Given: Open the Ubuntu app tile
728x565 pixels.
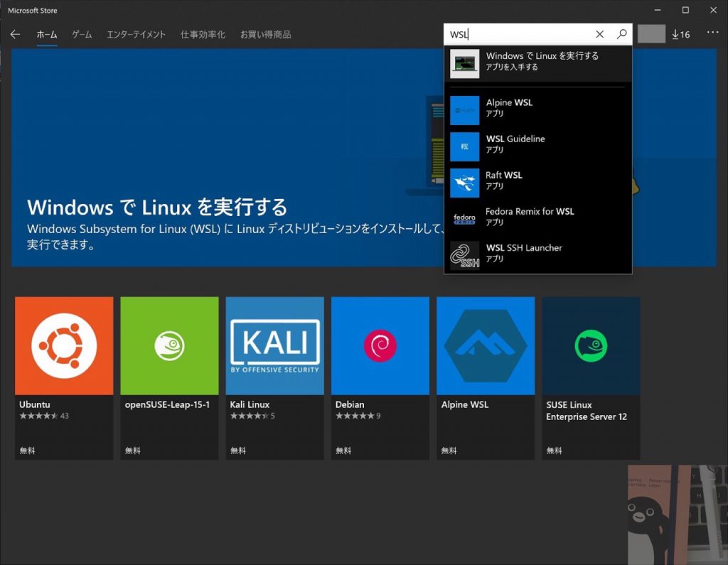Looking at the screenshot, I should coord(64,378).
